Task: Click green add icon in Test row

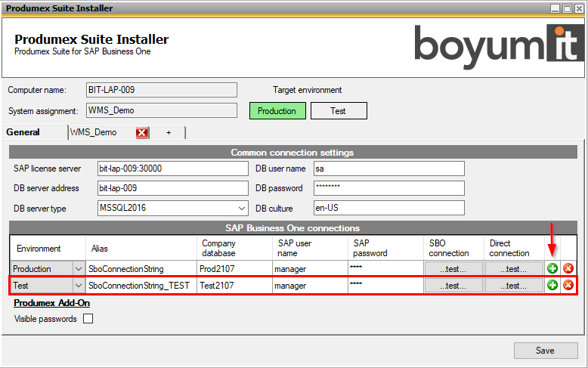Action: [552, 285]
